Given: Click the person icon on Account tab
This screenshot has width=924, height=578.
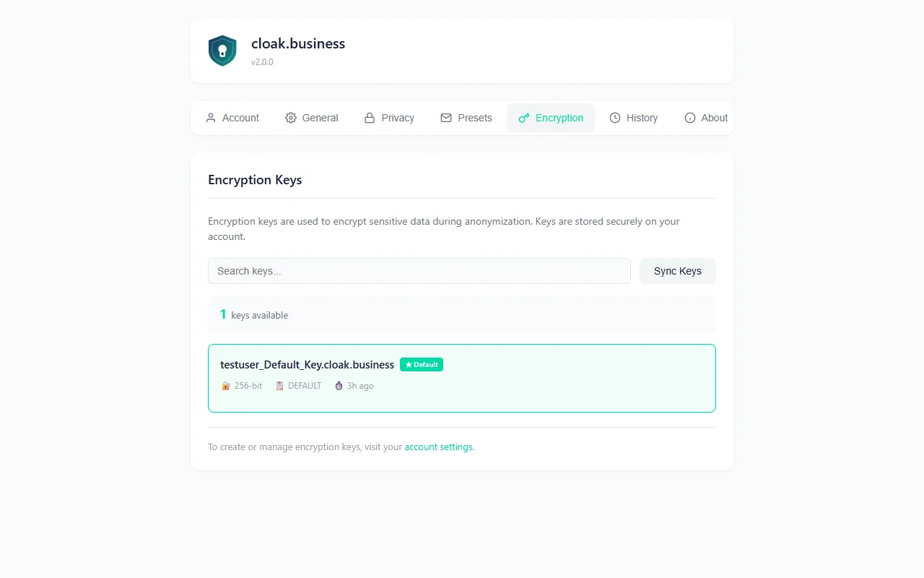Looking at the screenshot, I should pyautogui.click(x=211, y=117).
